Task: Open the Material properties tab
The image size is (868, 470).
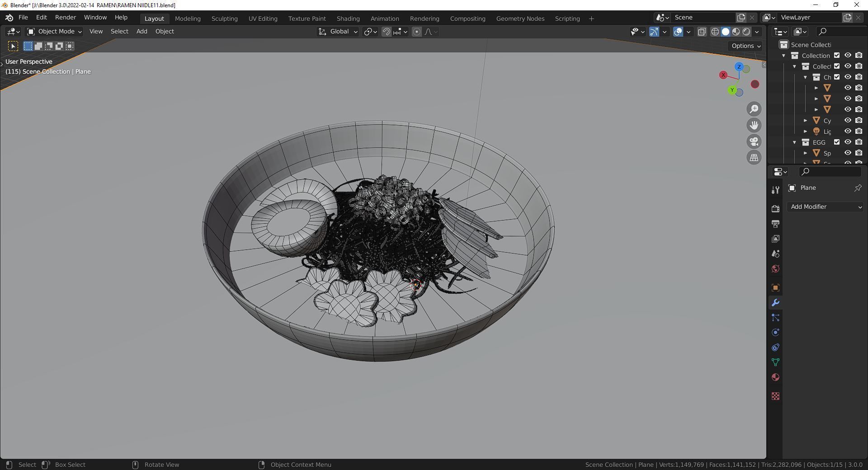Action: click(775, 377)
